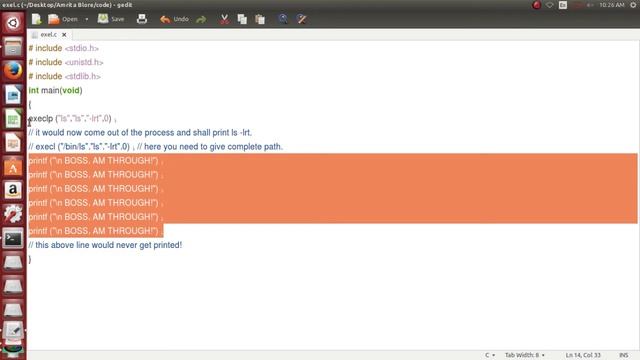Open Find and Replace icon

(x=302, y=19)
